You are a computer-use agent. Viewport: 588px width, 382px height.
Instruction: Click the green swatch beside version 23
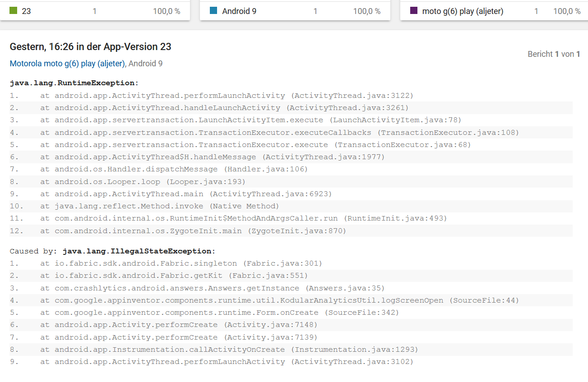tap(14, 10)
